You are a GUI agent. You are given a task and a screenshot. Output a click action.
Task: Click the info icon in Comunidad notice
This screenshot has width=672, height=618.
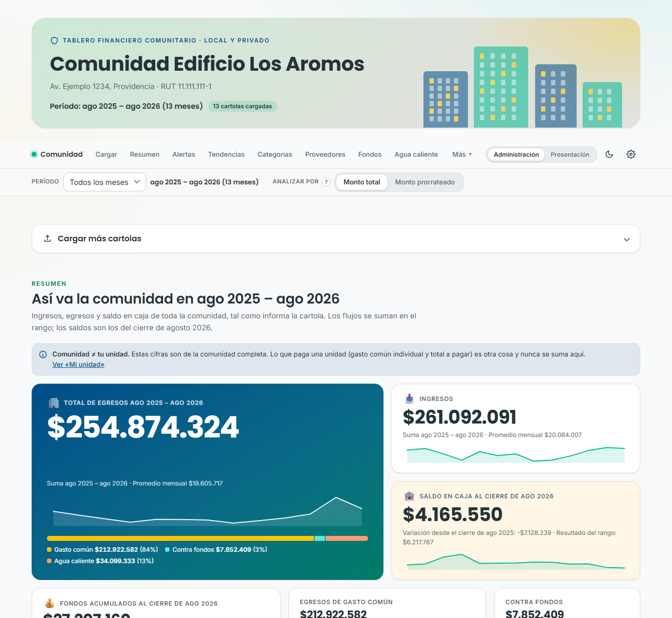point(43,354)
